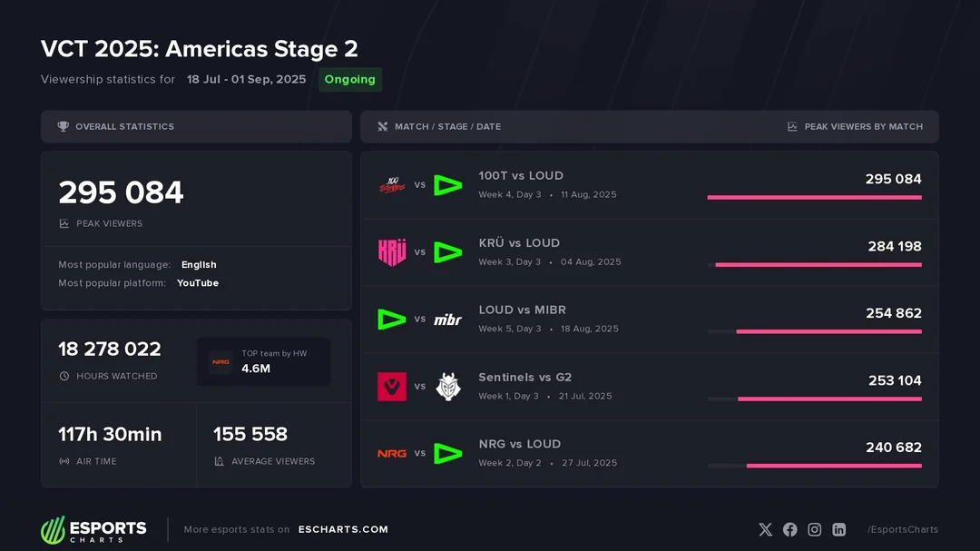Select the NRG logo in TOP team box
Image resolution: width=980 pixels, height=551 pixels.
tap(221, 362)
